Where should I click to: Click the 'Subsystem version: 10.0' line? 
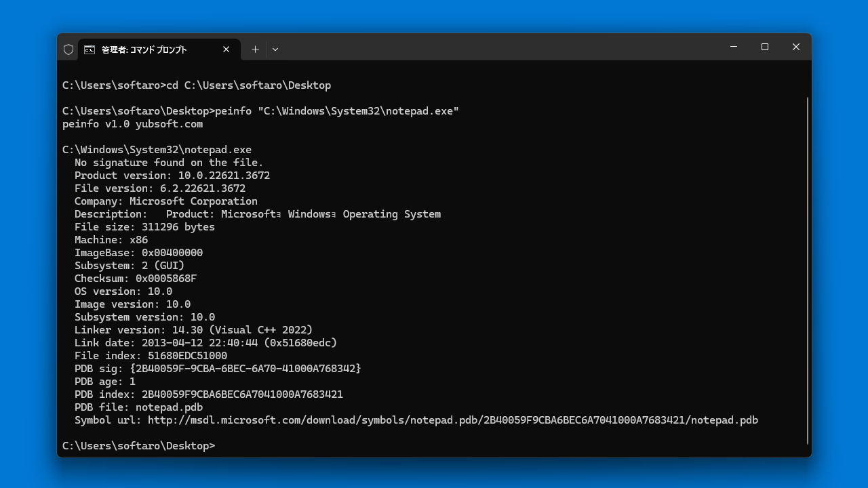(x=144, y=317)
